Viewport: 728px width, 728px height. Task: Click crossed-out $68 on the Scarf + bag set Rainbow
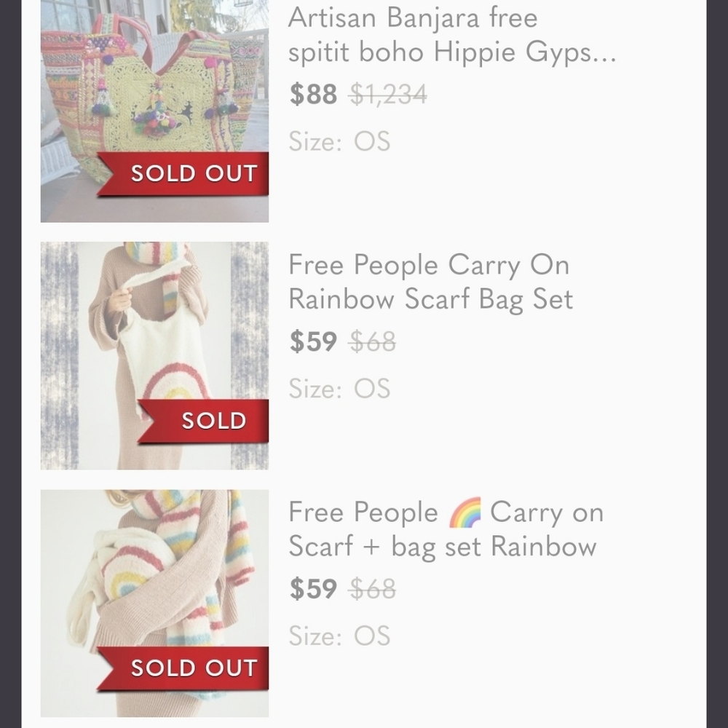coord(373,589)
